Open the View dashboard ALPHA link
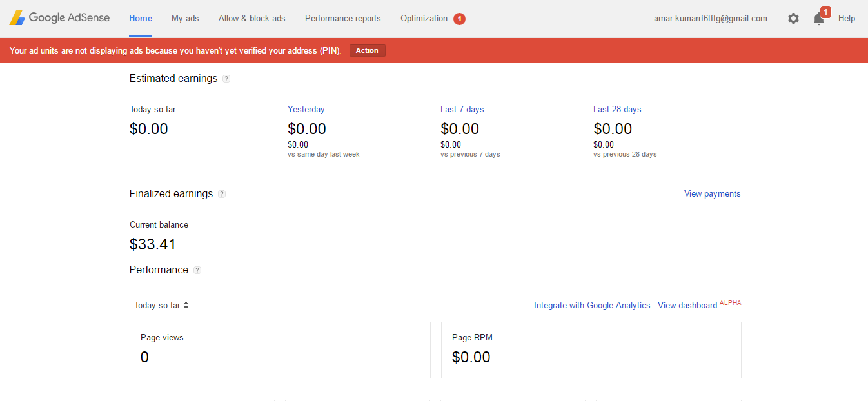 tap(700, 304)
